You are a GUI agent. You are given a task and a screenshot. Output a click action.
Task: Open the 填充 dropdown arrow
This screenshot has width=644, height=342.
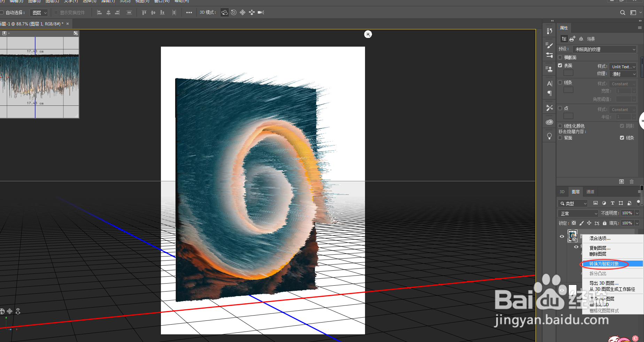(637, 223)
